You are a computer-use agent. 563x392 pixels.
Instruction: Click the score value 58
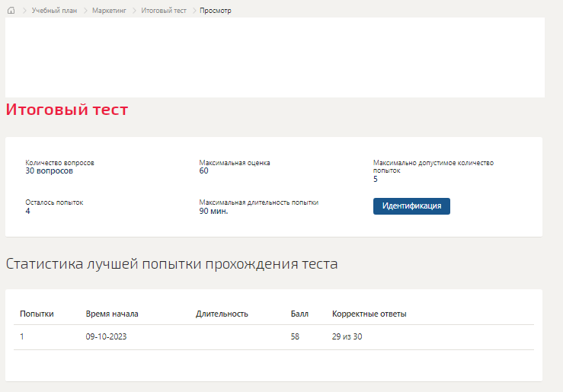coord(295,336)
